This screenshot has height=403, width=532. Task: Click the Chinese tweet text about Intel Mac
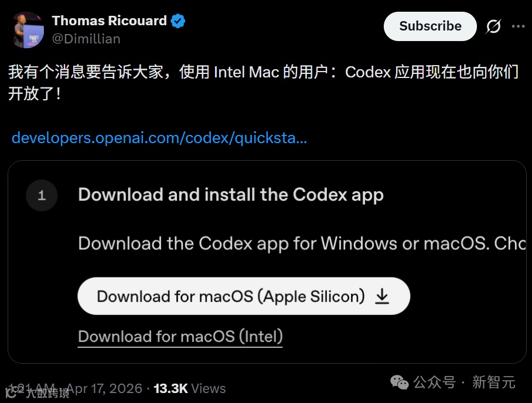coord(263,83)
